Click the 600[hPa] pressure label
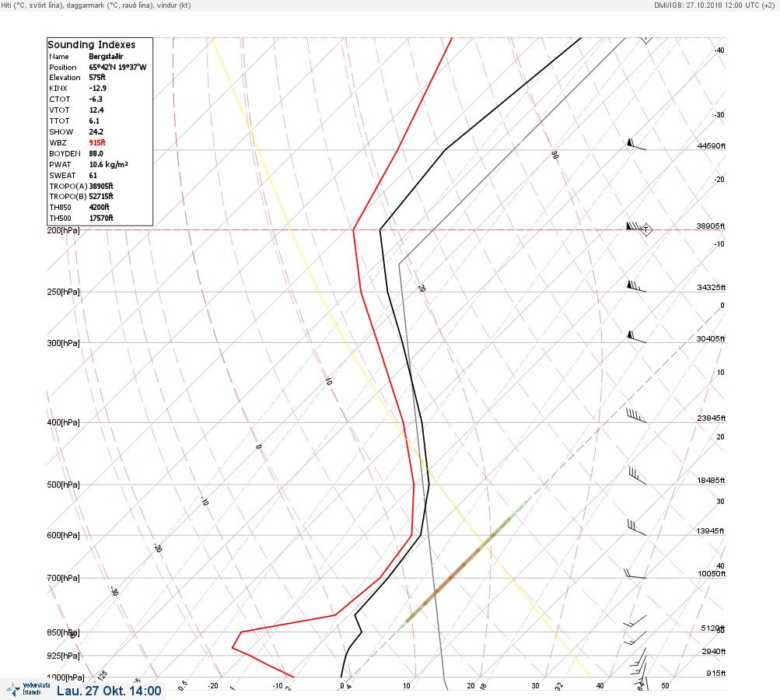 tap(63, 535)
